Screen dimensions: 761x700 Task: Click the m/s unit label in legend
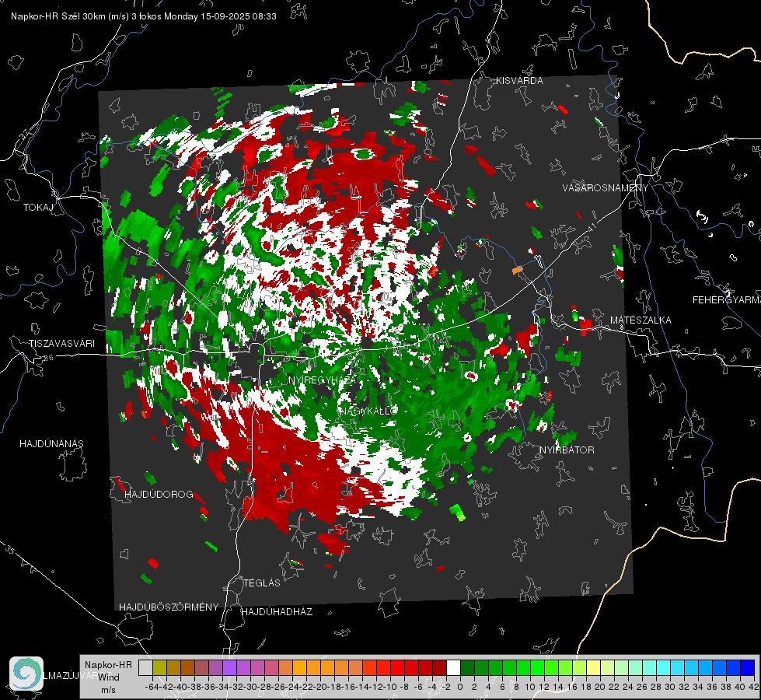click(x=108, y=690)
